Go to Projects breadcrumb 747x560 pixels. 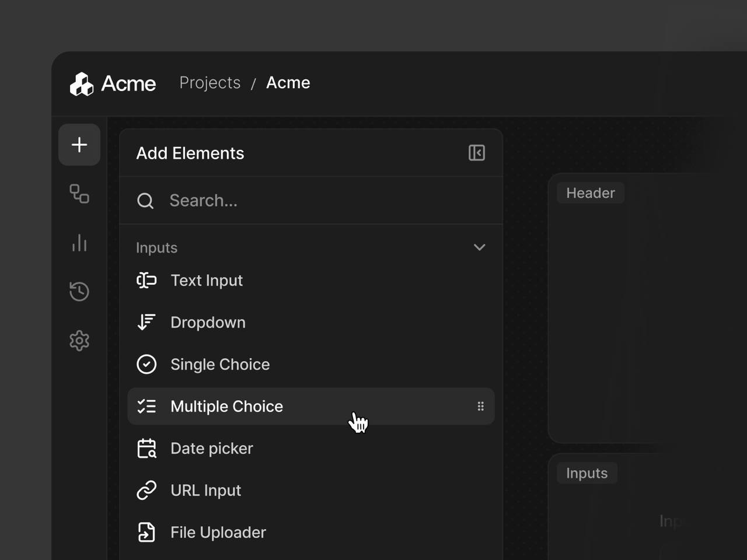pos(210,83)
